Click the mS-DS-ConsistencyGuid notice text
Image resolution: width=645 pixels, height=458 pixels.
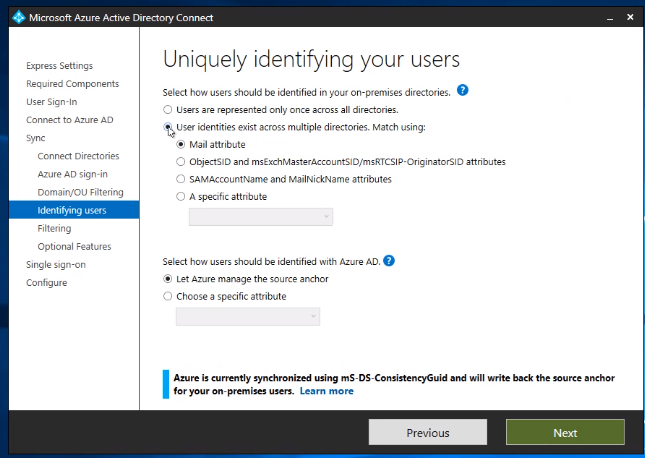click(x=394, y=384)
